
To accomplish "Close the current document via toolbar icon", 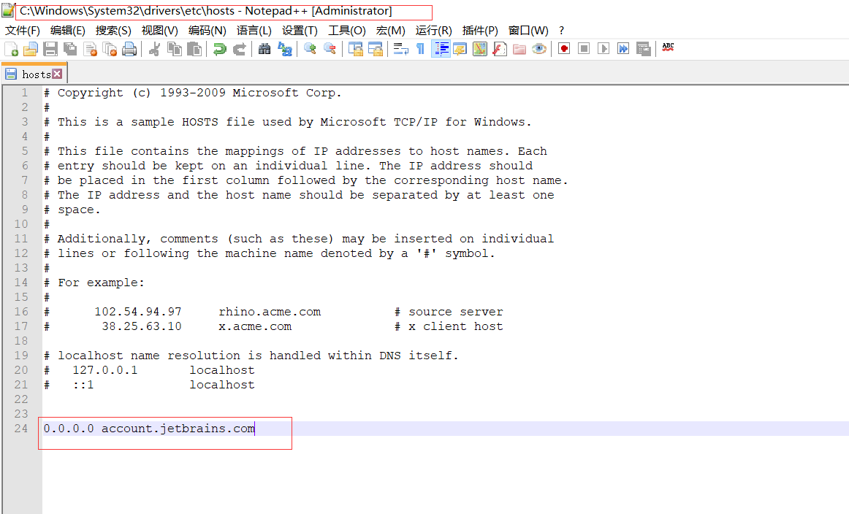I will coord(90,49).
